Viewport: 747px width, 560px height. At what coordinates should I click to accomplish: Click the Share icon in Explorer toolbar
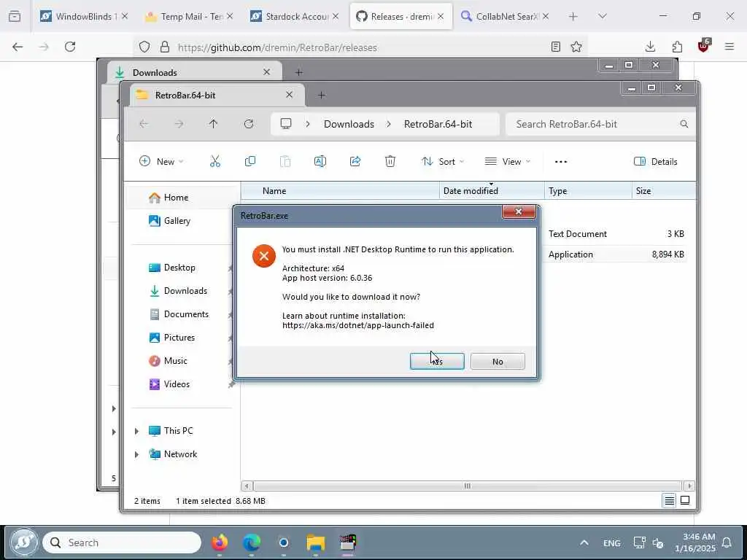click(x=355, y=161)
